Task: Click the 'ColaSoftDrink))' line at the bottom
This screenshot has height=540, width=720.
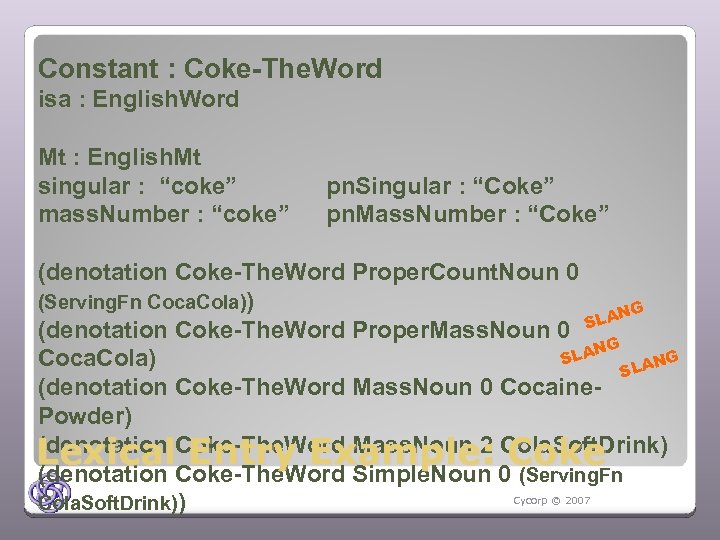Action: [x=112, y=503]
